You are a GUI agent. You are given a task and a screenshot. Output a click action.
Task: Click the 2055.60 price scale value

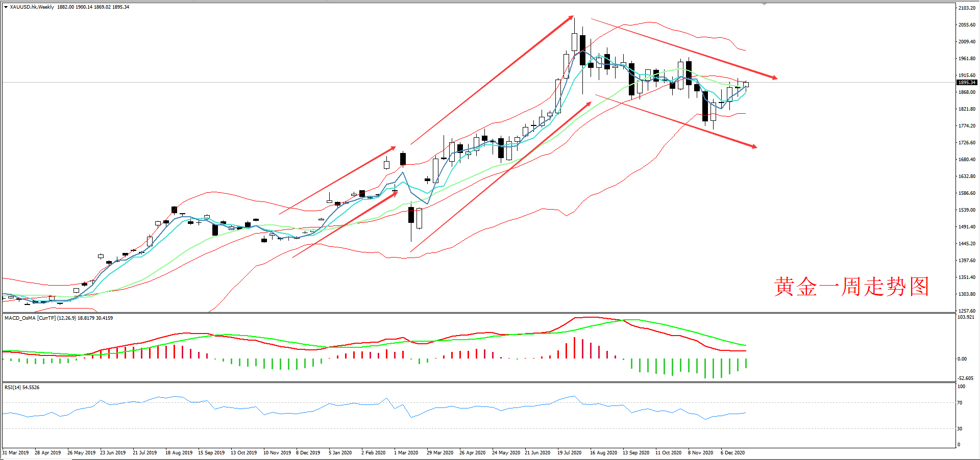coord(967,25)
